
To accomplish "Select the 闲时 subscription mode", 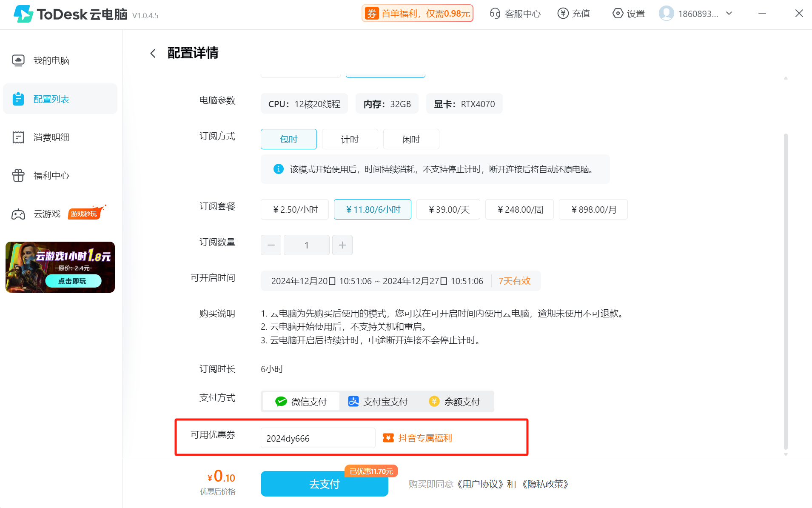I will click(411, 139).
